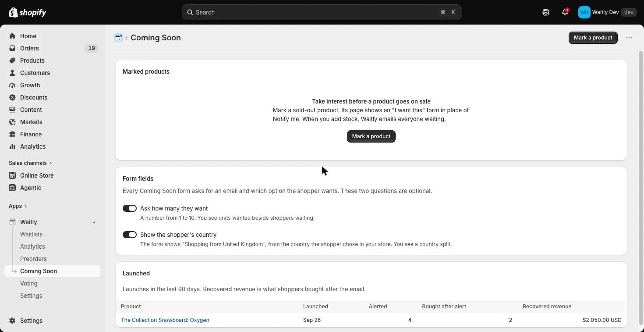Click the Recovered revenue header

(547, 307)
